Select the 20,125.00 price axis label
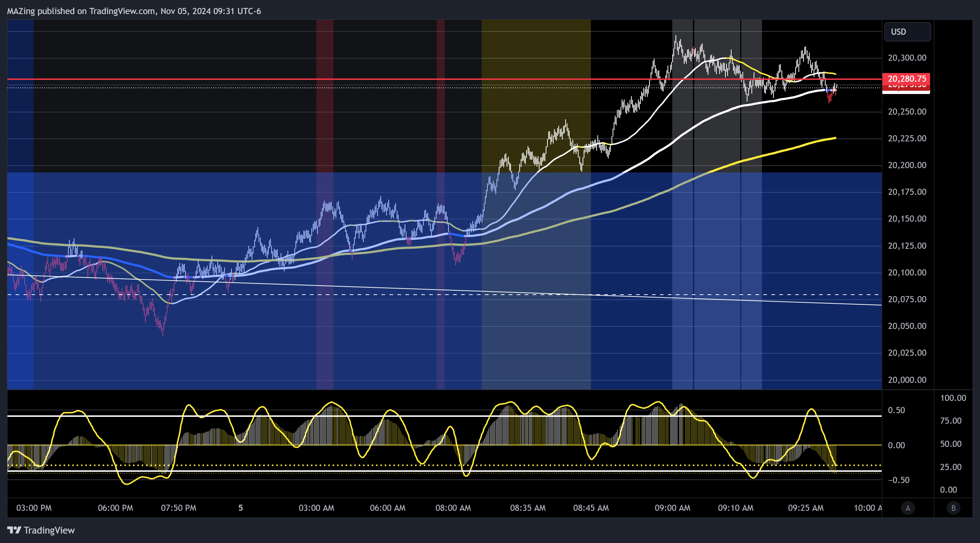The height and width of the screenshot is (543, 980). (x=907, y=245)
